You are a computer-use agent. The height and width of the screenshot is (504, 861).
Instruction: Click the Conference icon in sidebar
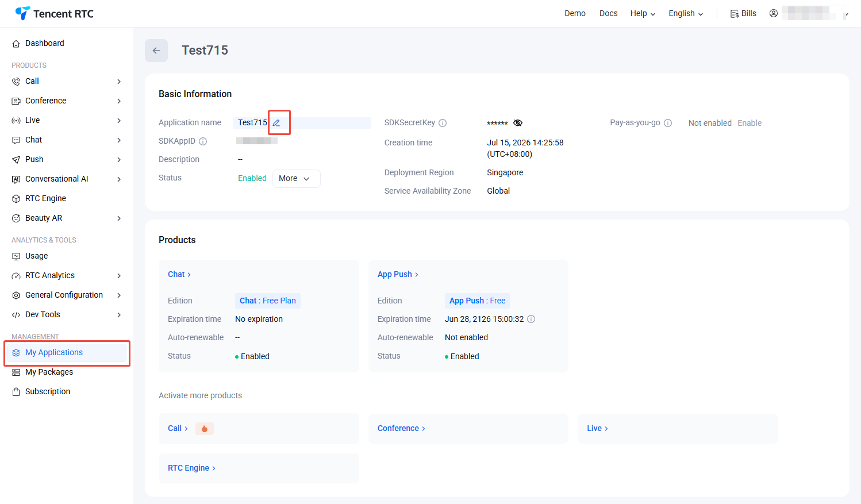tap(16, 101)
